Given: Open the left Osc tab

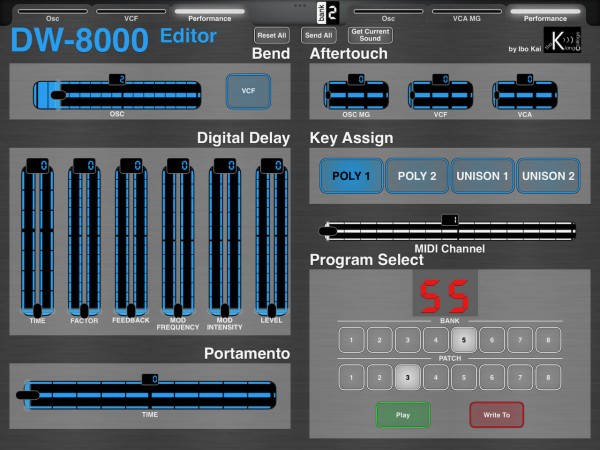Looking at the screenshot, I should coord(52,15).
